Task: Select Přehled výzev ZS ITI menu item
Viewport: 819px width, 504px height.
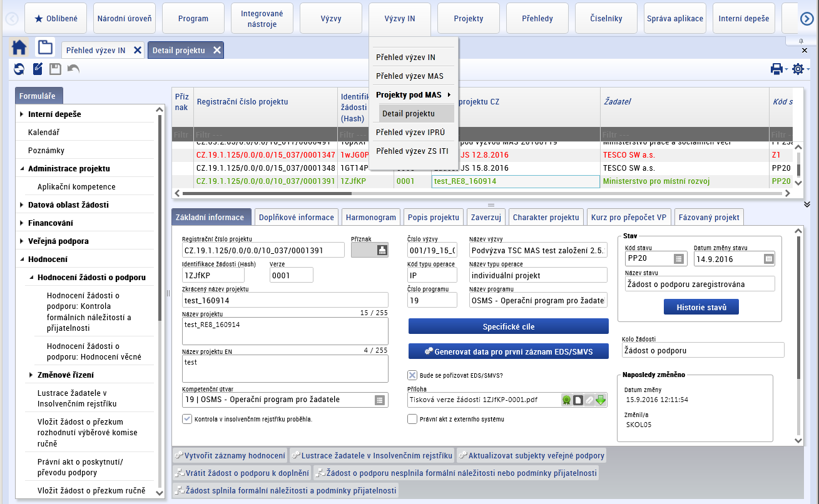Action: [x=414, y=151]
